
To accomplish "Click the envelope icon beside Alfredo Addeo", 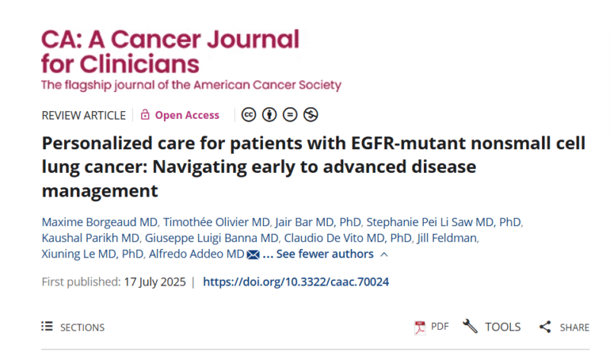I will click(x=253, y=255).
